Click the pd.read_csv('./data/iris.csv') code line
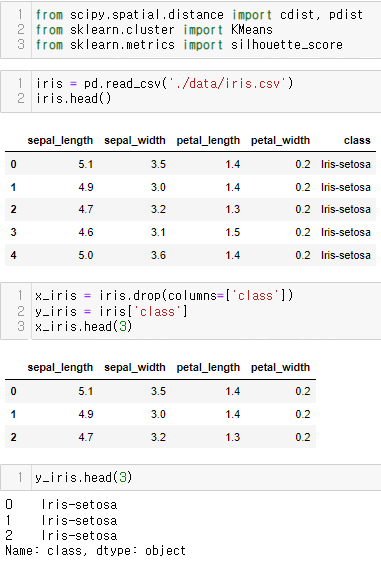The height and width of the screenshot is (564, 381). [x=165, y=83]
